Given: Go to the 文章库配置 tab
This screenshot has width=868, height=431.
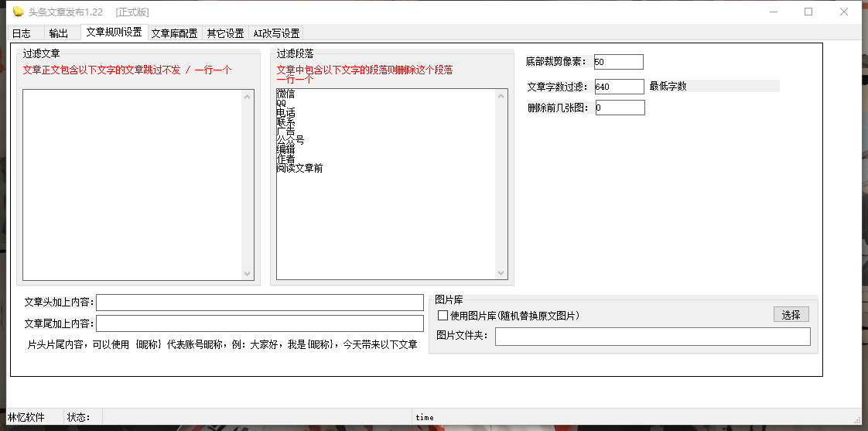Looking at the screenshot, I should 174,33.
